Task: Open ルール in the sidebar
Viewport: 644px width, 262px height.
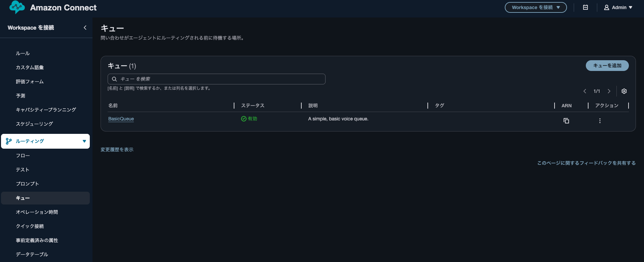Action: (x=23, y=53)
